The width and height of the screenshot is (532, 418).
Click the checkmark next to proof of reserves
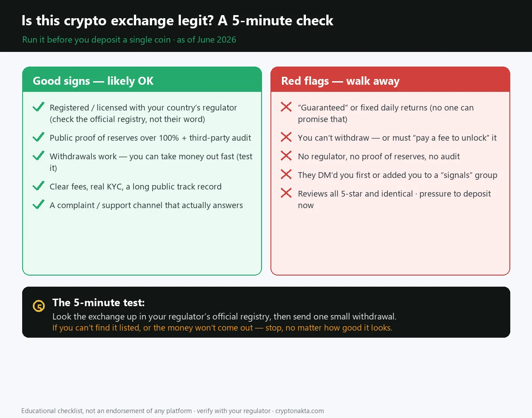tap(39, 137)
